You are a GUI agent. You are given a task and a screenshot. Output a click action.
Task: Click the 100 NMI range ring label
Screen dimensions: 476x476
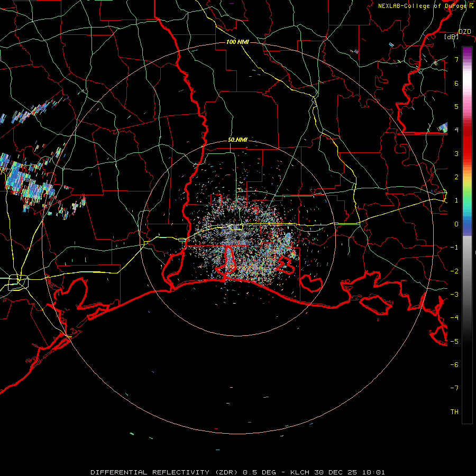pyautogui.click(x=237, y=42)
